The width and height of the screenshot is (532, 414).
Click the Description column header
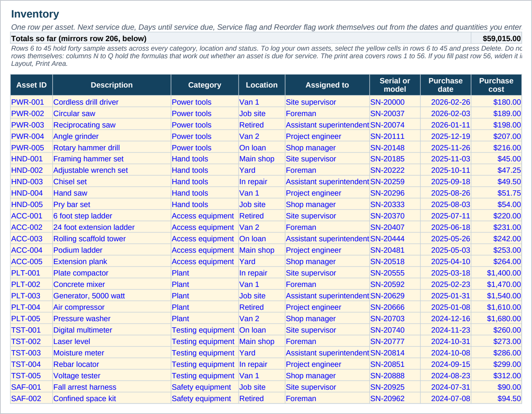tap(112, 85)
